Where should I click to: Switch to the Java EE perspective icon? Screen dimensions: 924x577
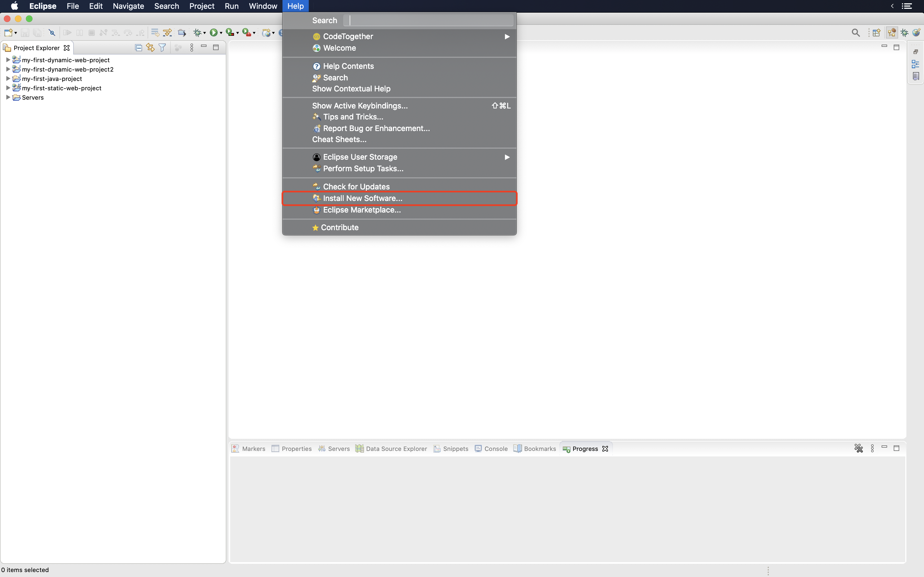892,33
